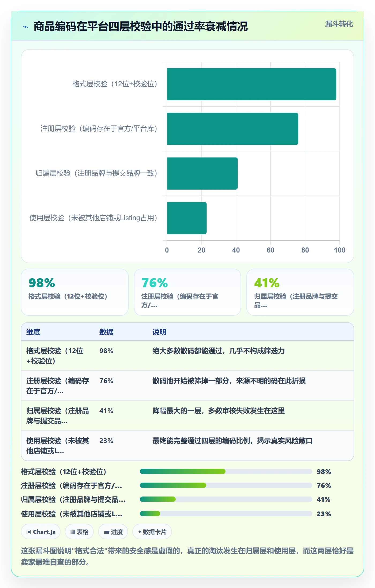Select text 最终能完整通过四层的编码比例，揭示真实风险敞口
This screenshot has width=375, height=588.
(232, 441)
